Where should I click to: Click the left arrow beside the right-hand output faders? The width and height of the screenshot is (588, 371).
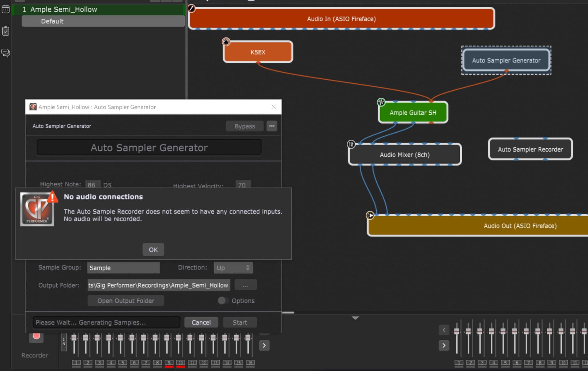tap(444, 330)
